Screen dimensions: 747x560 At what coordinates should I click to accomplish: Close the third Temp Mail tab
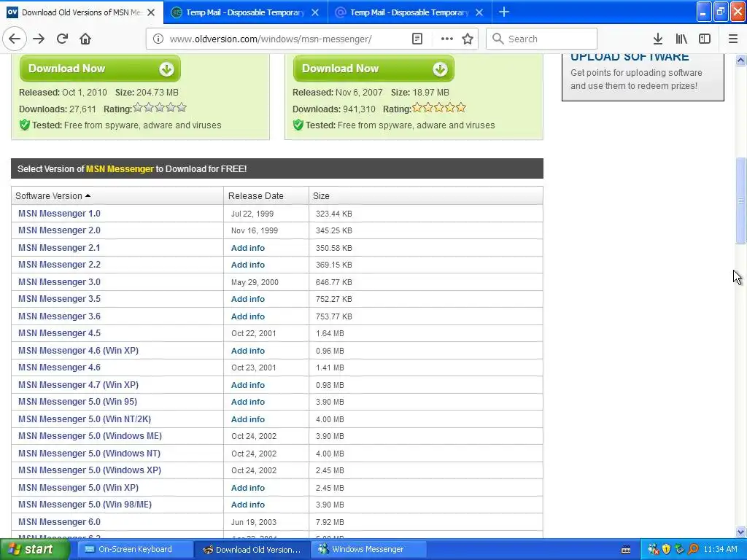tap(479, 12)
